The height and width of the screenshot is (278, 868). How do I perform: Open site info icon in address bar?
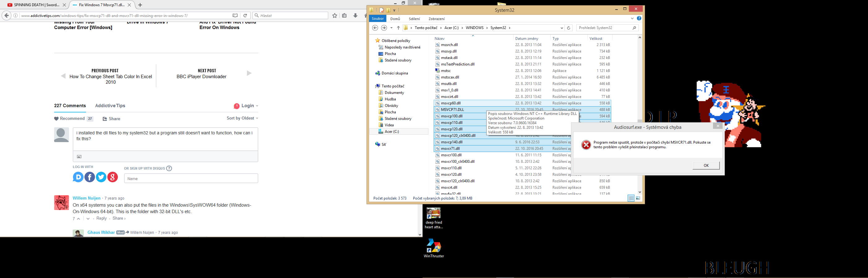point(15,15)
